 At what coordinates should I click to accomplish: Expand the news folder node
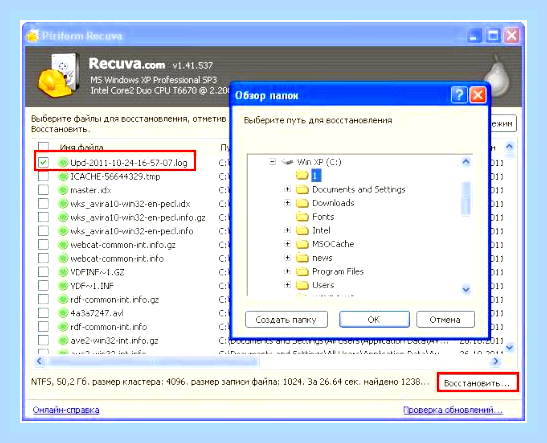tap(287, 258)
